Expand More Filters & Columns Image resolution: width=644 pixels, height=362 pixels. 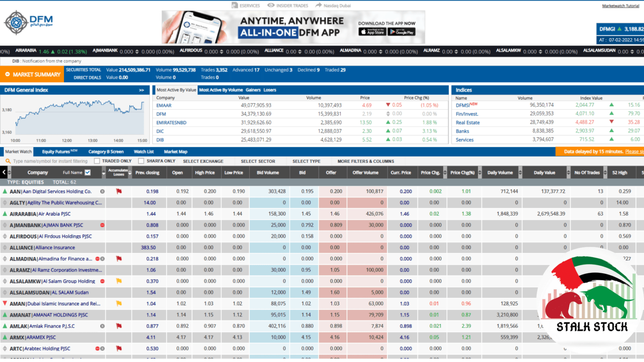(365, 161)
